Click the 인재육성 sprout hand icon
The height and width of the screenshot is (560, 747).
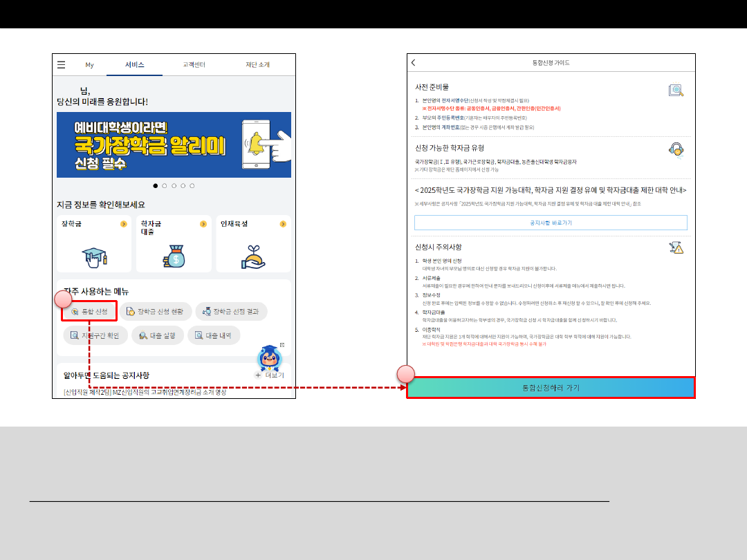(253, 256)
